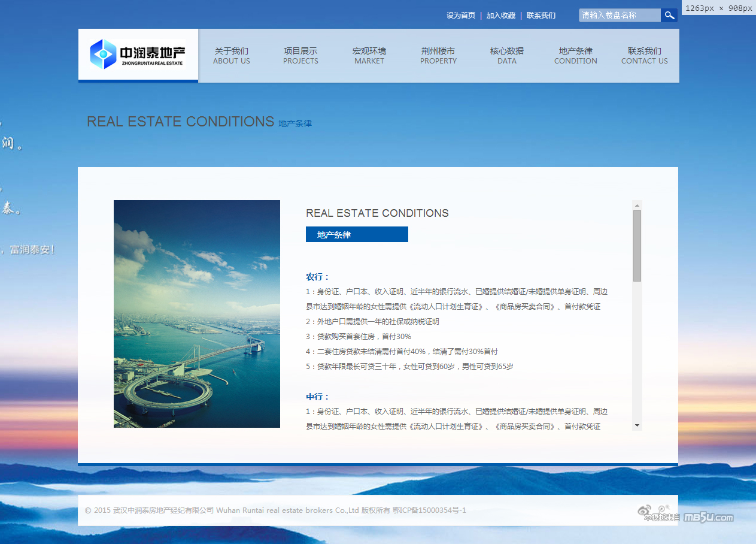
Task: Click the blue 地产条律 heading label
Action: [357, 235]
